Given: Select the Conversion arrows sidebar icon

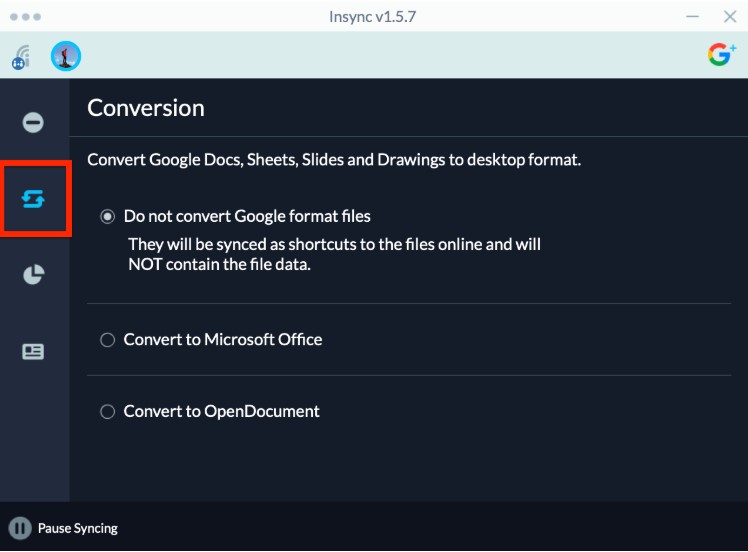Looking at the screenshot, I should coord(34,199).
